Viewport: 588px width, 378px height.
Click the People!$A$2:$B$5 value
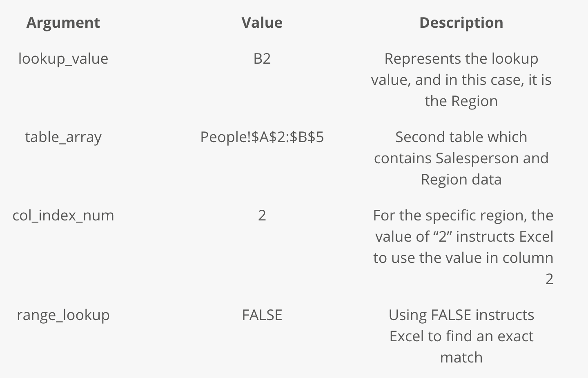262,137
